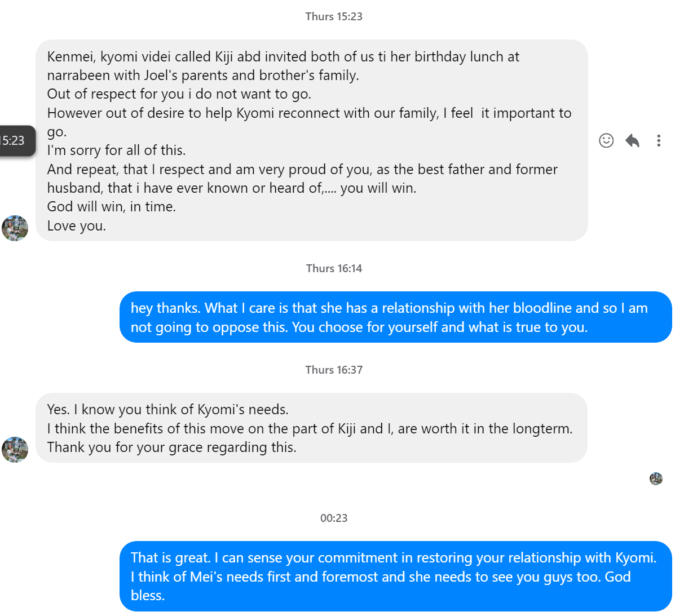This screenshot has height=616, width=675.
Task: Click the reply arrow icon
Action: point(632,140)
